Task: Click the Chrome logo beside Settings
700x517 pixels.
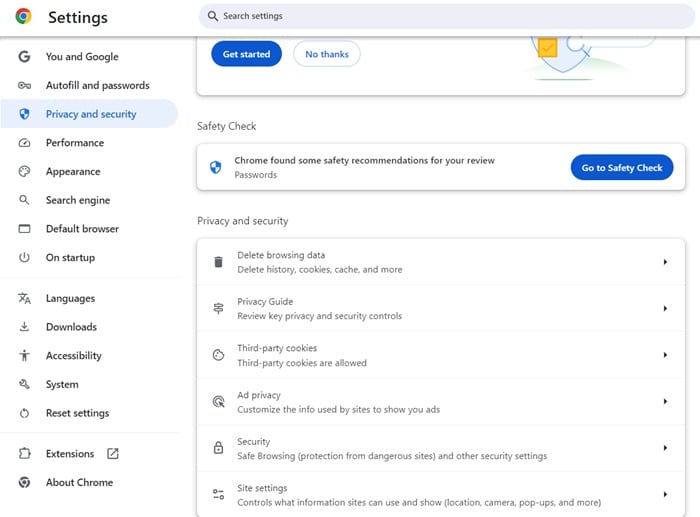Action: point(23,17)
